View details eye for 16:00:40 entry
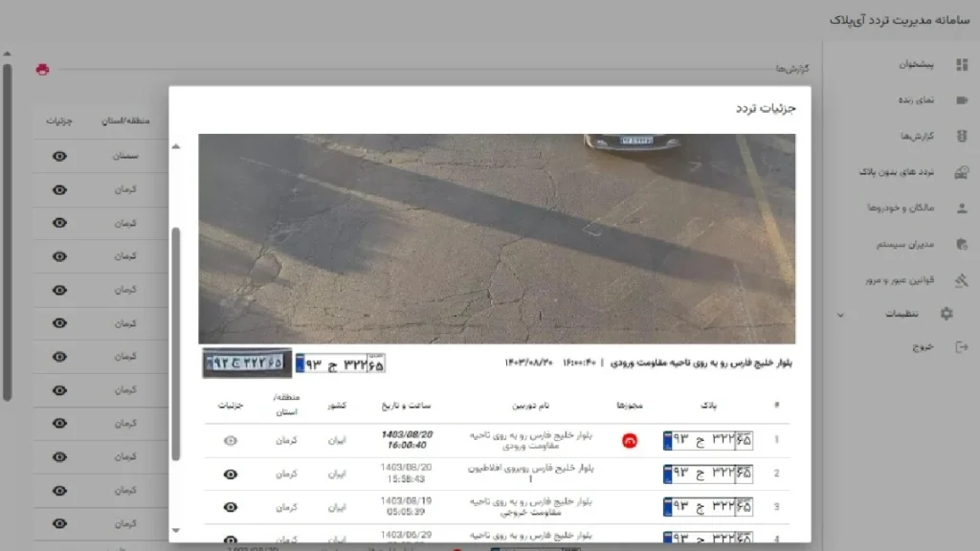The width and height of the screenshot is (980, 551). 230,440
